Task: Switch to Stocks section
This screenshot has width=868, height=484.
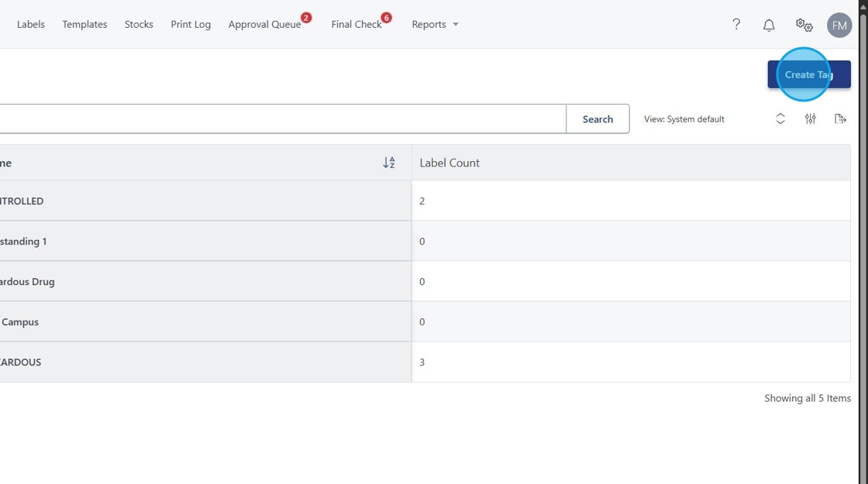Action: tap(139, 24)
